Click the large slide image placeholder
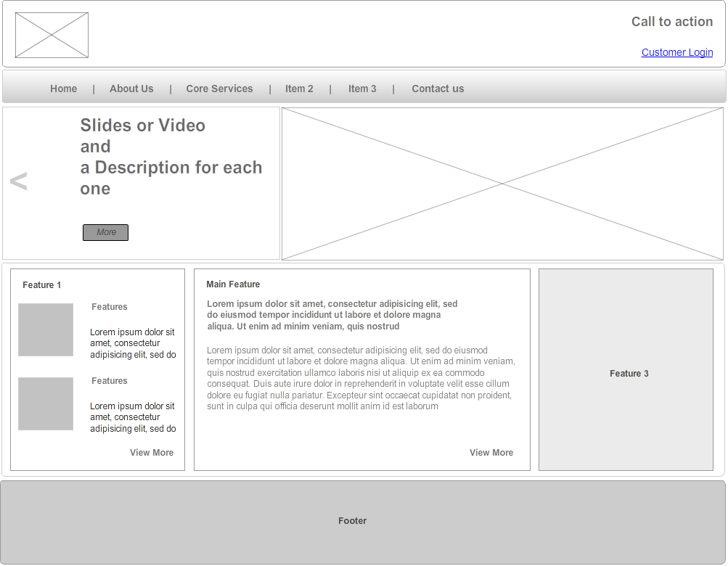Screen dimensions: 728x566 502,184
